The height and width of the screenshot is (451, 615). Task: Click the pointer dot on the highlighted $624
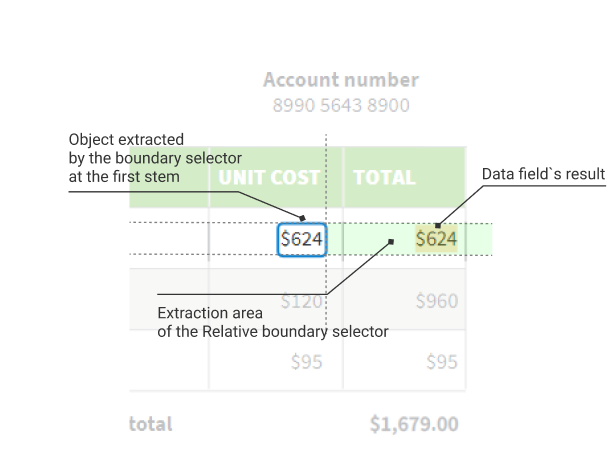pos(437,227)
